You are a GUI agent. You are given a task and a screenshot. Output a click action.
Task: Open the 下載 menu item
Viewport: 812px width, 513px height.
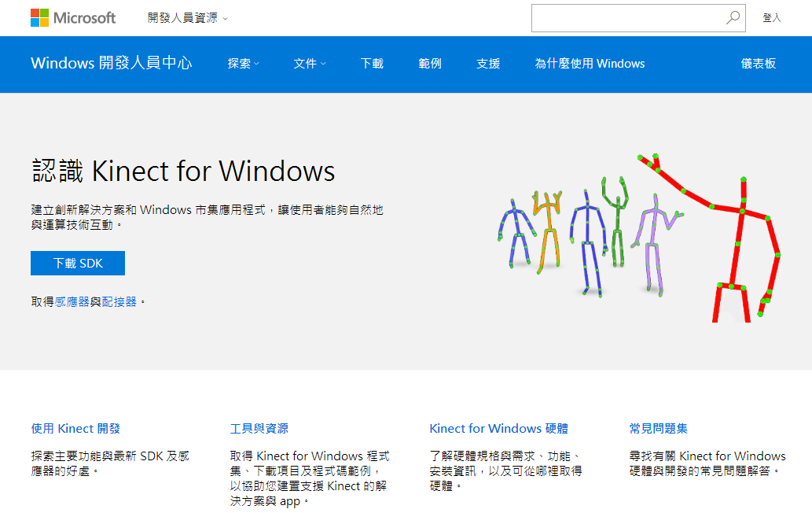(372, 64)
